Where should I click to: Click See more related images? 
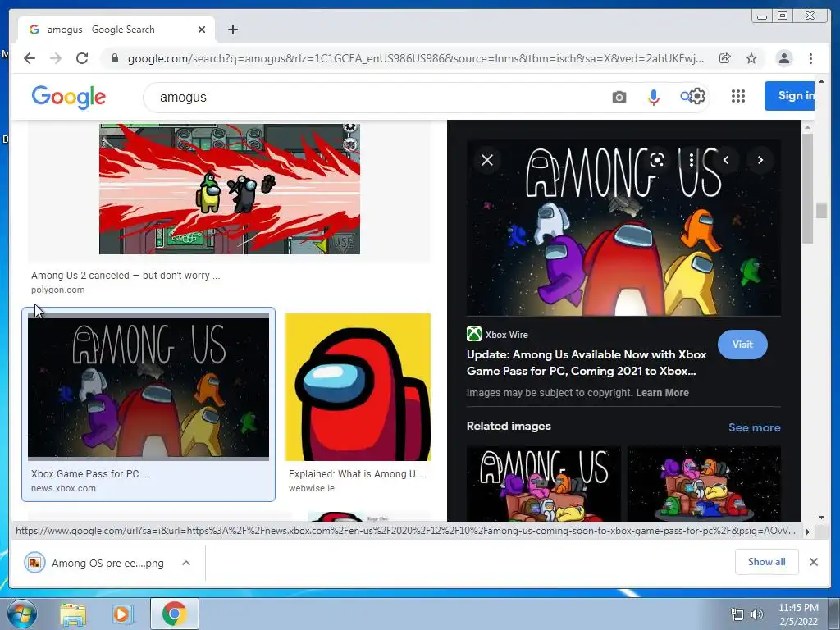(755, 427)
